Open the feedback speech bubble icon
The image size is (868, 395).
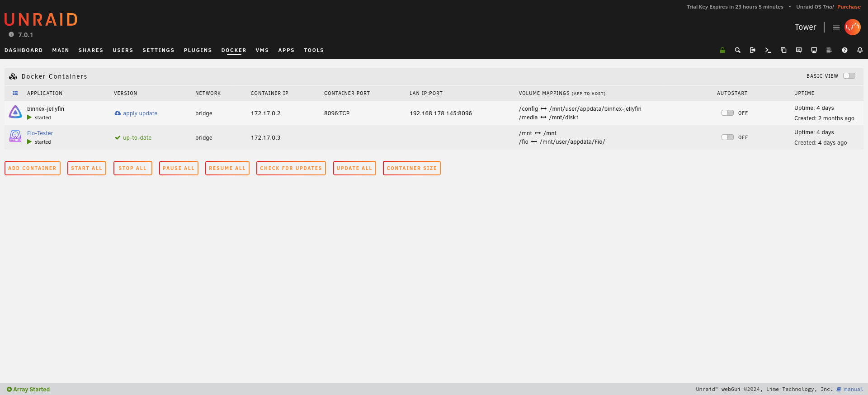[799, 50]
